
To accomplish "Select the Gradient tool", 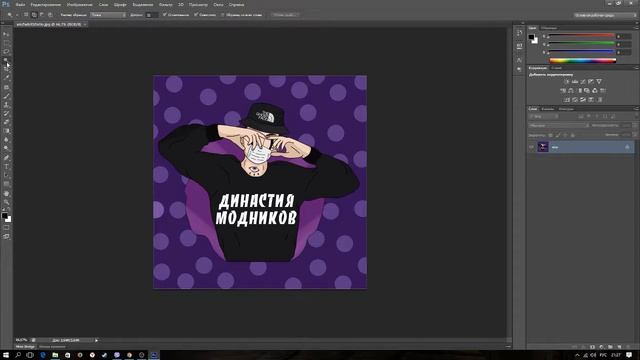I will (x=6, y=131).
